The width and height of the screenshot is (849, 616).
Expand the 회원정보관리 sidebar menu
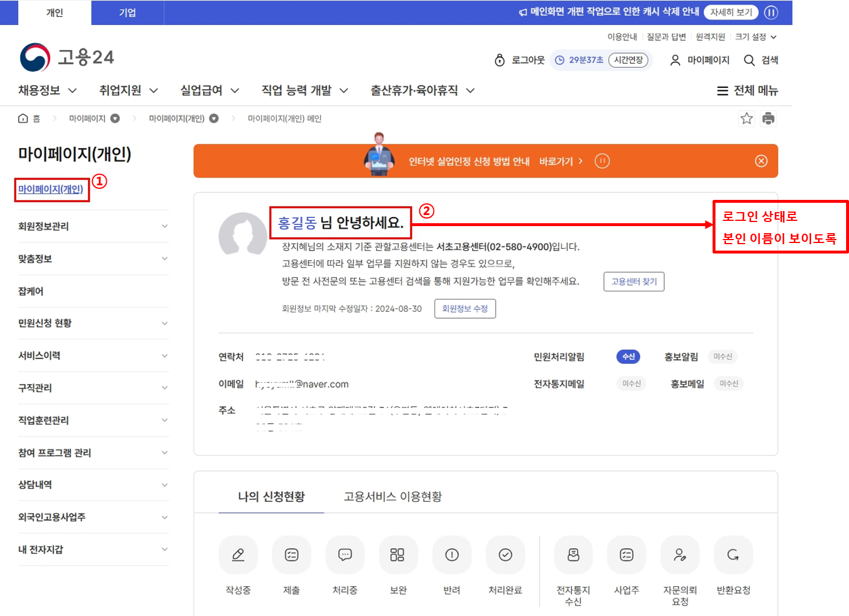pos(93,226)
